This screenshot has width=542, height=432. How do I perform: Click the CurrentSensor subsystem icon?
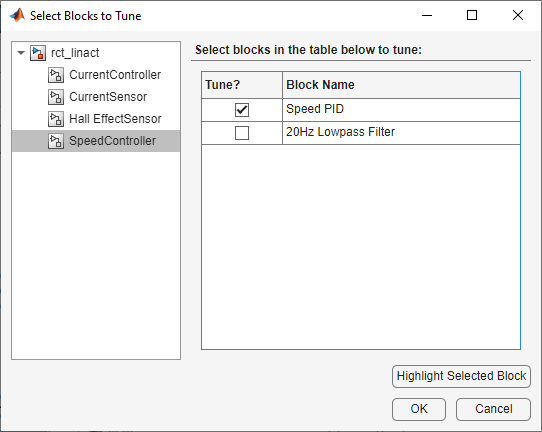pos(56,97)
